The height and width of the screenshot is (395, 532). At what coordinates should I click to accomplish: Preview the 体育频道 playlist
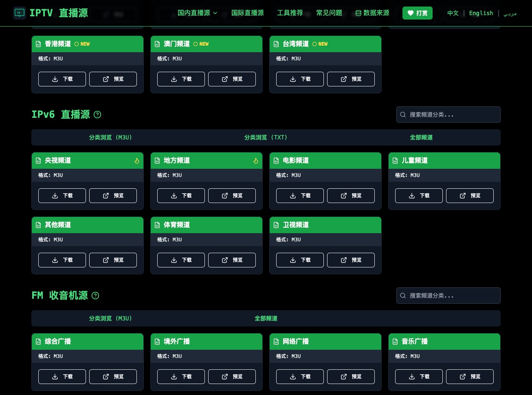pyautogui.click(x=232, y=260)
